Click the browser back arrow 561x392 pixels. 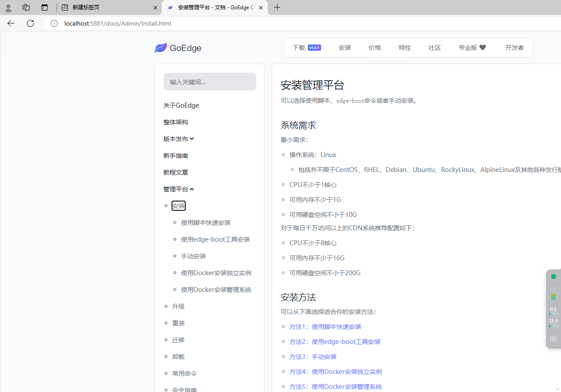[11, 23]
